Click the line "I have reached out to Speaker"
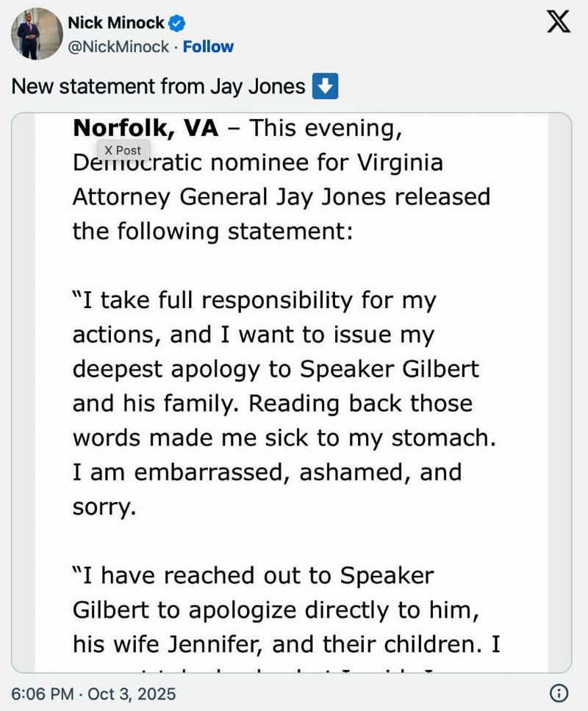The image size is (588, 711). point(254,576)
